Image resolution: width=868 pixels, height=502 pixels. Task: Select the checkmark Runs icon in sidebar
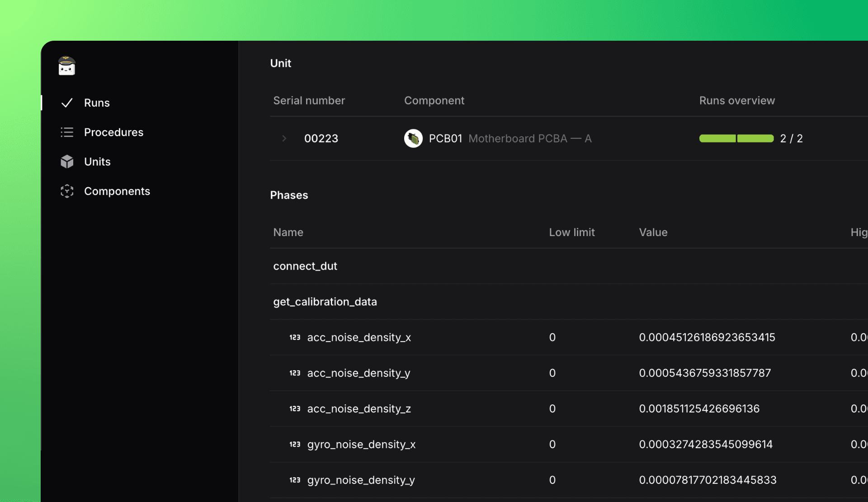[x=66, y=103]
